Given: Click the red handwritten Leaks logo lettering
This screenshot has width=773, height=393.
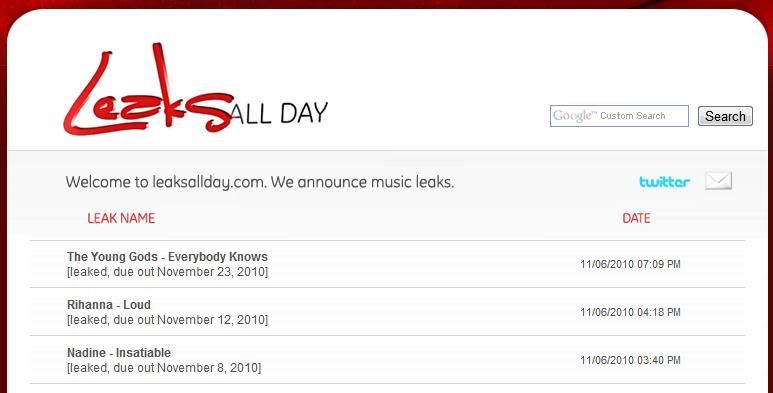Looking at the screenshot, I should coord(148,89).
